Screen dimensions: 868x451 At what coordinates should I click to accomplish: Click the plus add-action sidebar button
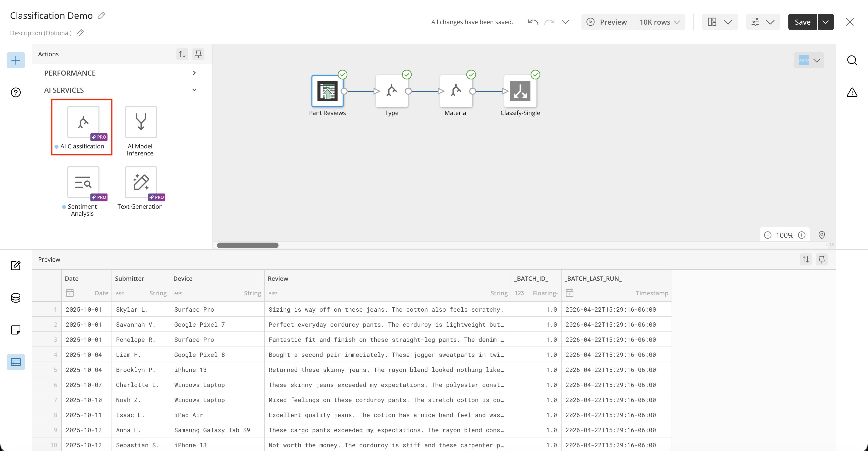[x=16, y=60]
